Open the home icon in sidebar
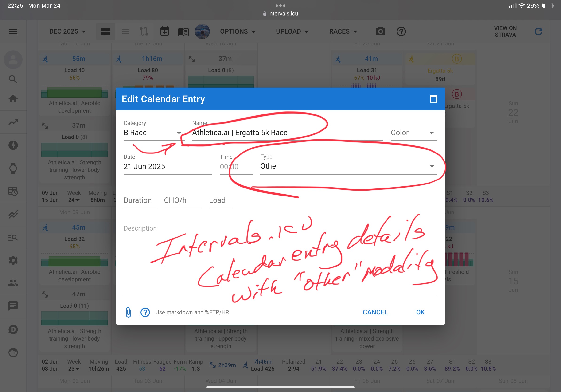 point(13,98)
